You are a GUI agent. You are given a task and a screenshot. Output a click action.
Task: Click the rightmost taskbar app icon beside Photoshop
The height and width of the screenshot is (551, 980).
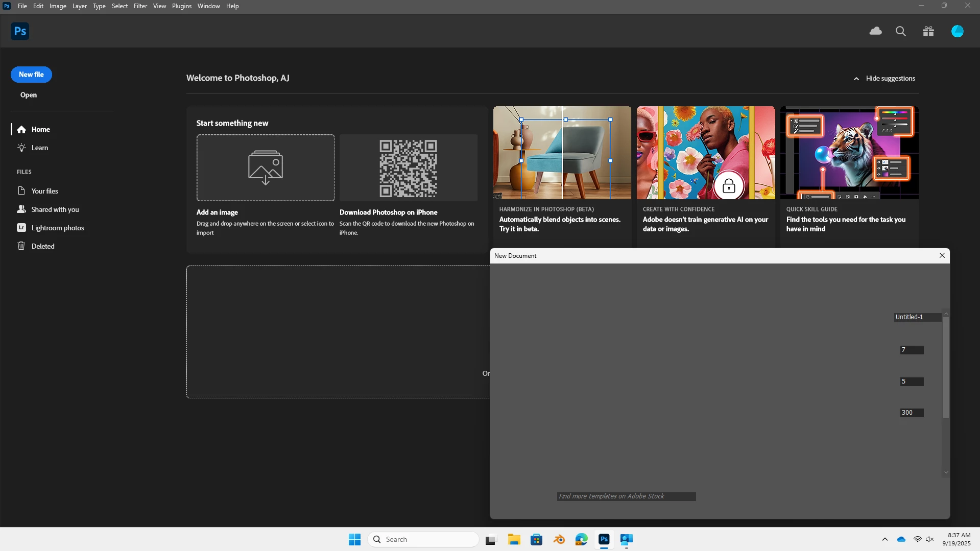click(x=627, y=539)
